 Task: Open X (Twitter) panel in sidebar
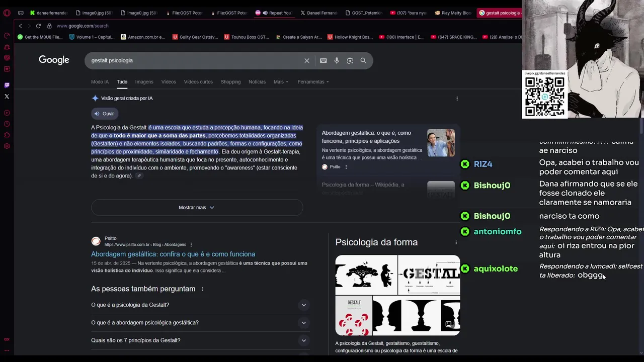7,96
